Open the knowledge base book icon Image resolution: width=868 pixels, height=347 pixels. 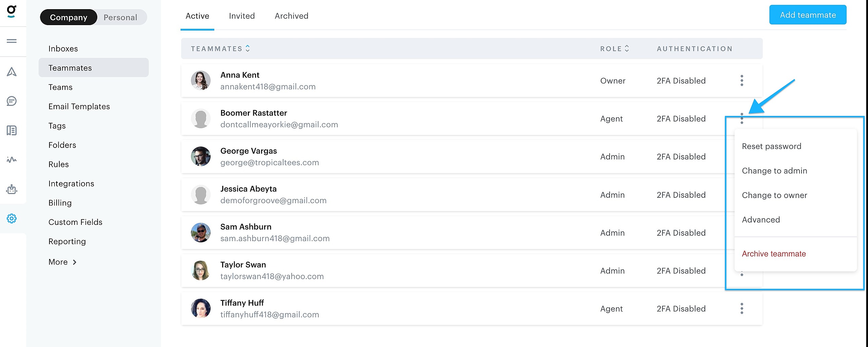(12, 130)
